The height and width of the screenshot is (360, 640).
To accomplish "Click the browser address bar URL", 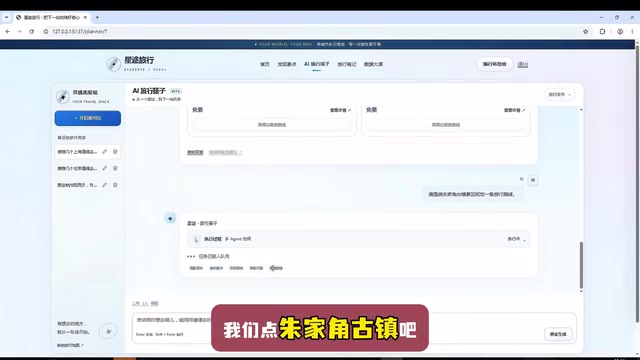I will (x=80, y=31).
